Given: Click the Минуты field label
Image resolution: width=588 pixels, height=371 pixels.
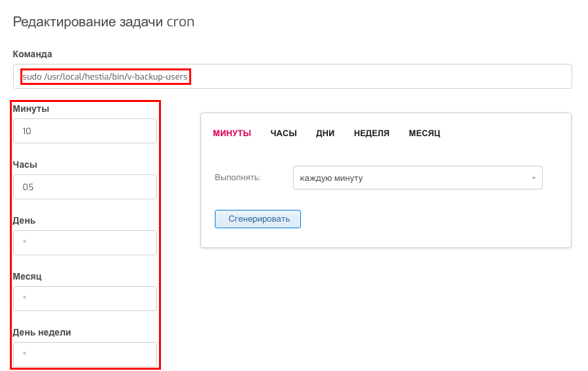Looking at the screenshot, I should click(31, 109).
